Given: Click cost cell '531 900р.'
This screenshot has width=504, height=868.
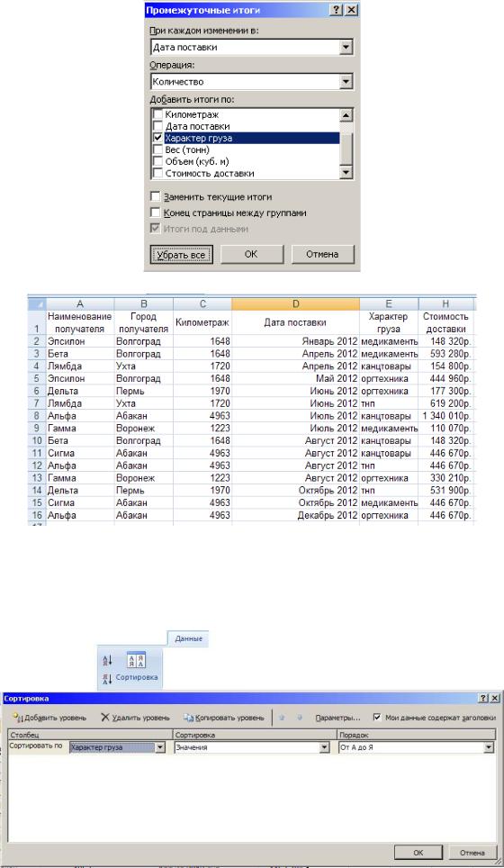Looking at the screenshot, I should (x=445, y=491).
